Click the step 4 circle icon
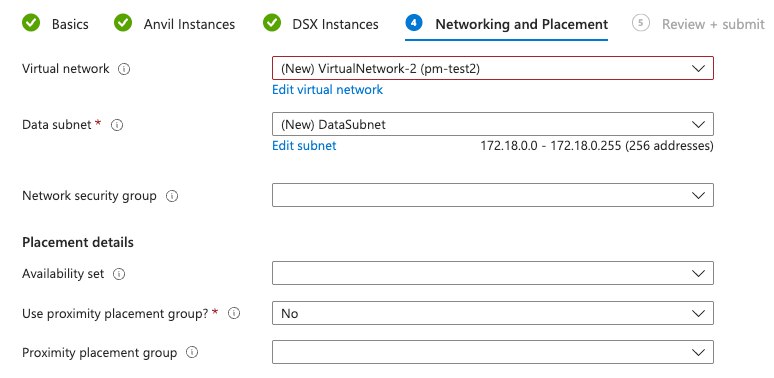774x378 pixels. [x=414, y=23]
